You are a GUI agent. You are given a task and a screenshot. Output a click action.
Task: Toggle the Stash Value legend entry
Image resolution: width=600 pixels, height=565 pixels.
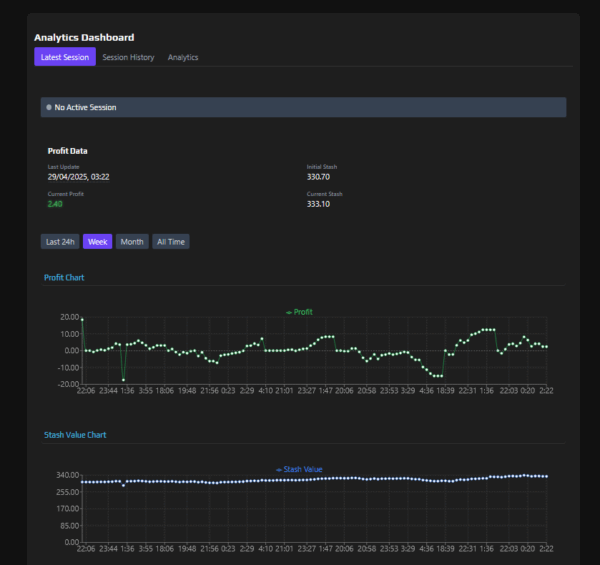(x=299, y=469)
